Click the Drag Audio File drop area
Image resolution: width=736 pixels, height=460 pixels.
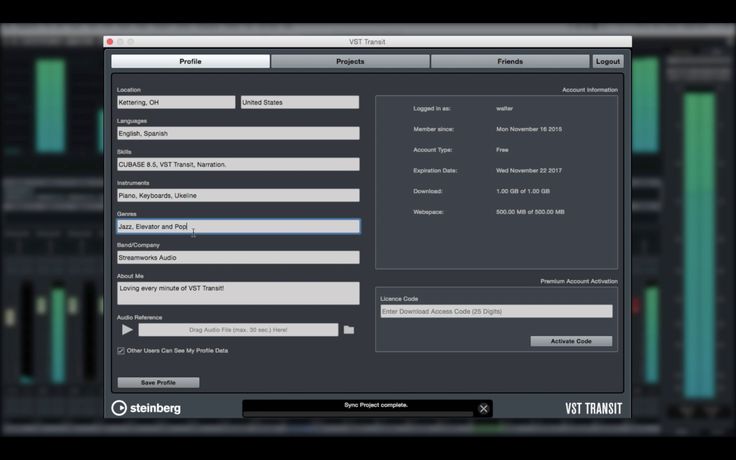238,330
